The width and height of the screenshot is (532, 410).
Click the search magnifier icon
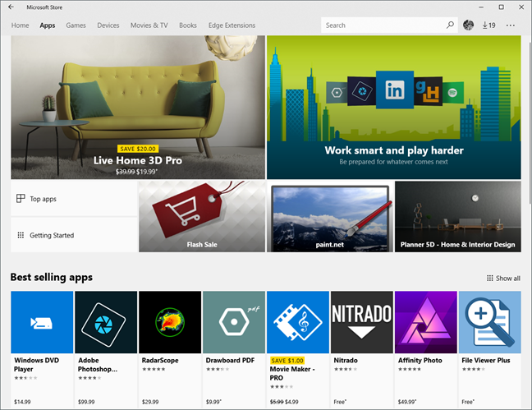[x=450, y=25]
